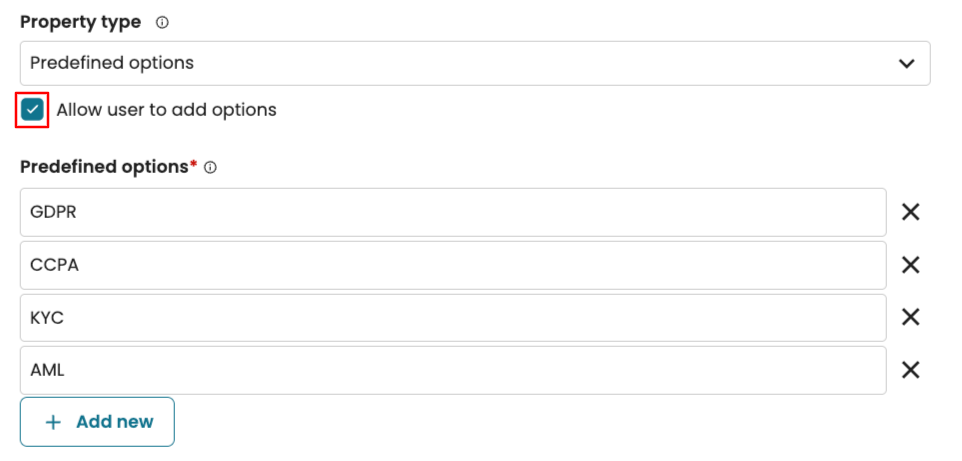Screen dimensions: 962x461
Task: Click the 'Add new' button
Action: [x=98, y=422]
